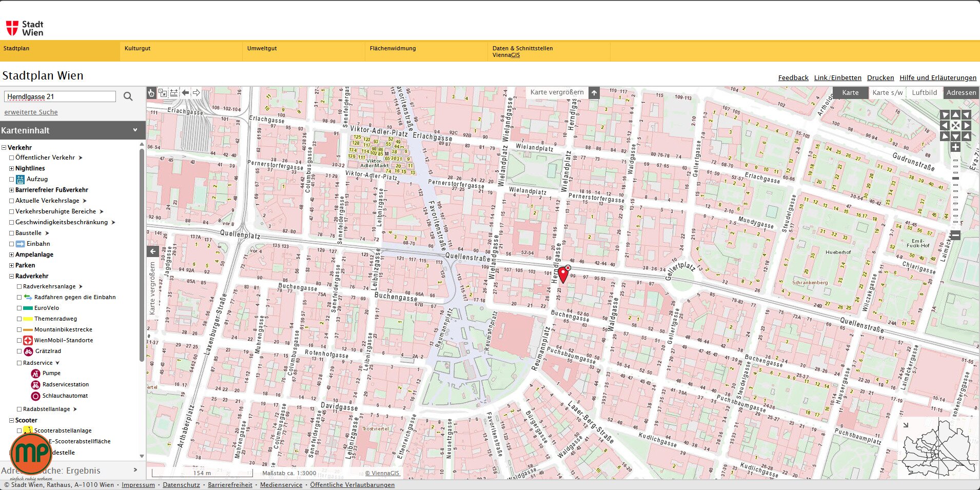The image size is (980, 490).
Task: Collapse the Karteninhalt panel header
Action: tap(135, 130)
